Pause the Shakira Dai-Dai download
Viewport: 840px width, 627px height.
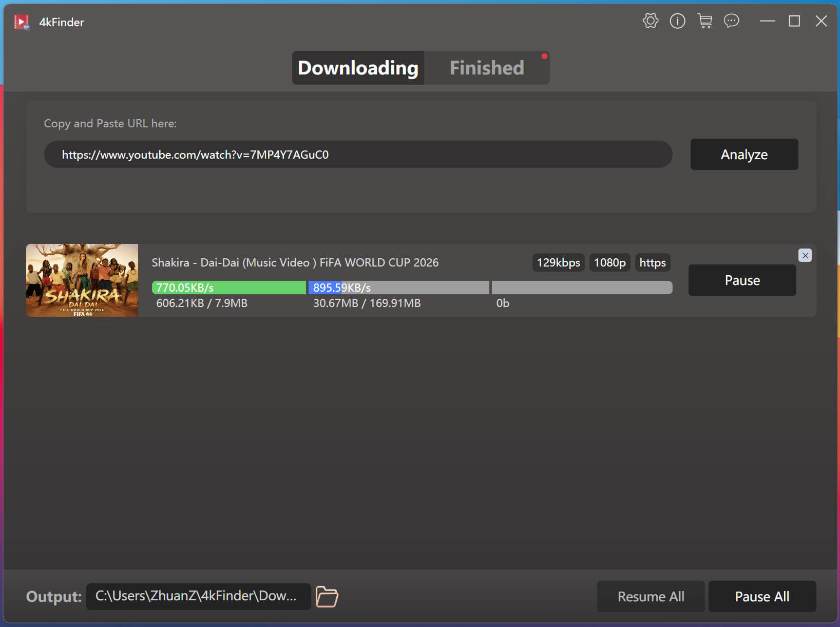tap(742, 280)
